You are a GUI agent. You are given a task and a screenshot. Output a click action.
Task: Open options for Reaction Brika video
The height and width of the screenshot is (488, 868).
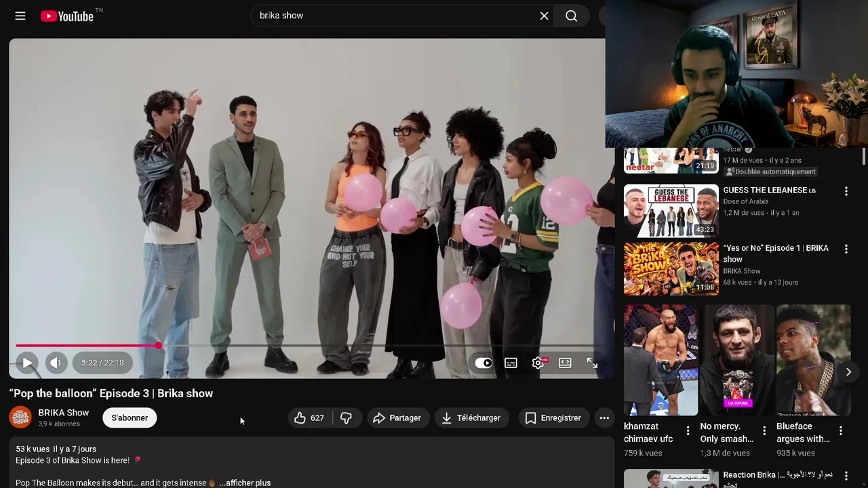click(846, 476)
